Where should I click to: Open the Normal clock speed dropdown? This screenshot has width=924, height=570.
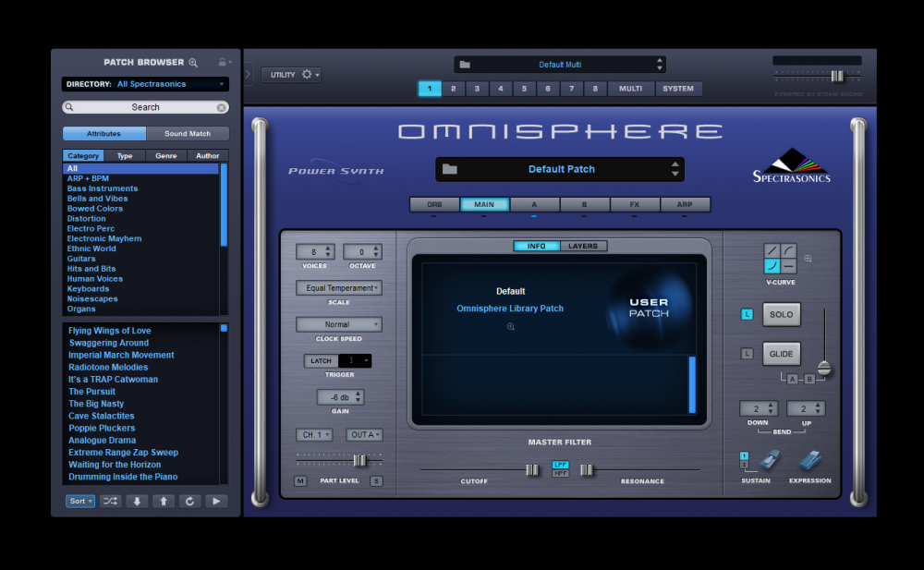click(339, 324)
